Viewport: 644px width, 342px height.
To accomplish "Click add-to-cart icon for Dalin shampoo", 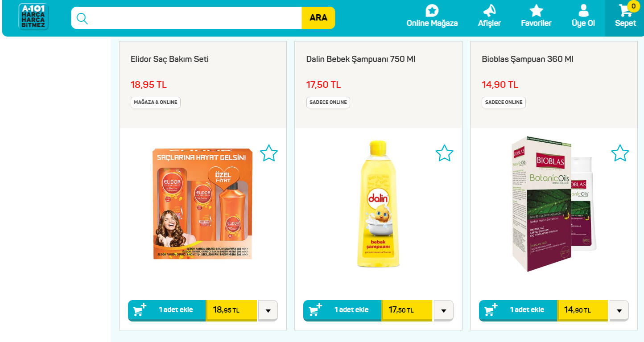I will click(316, 310).
